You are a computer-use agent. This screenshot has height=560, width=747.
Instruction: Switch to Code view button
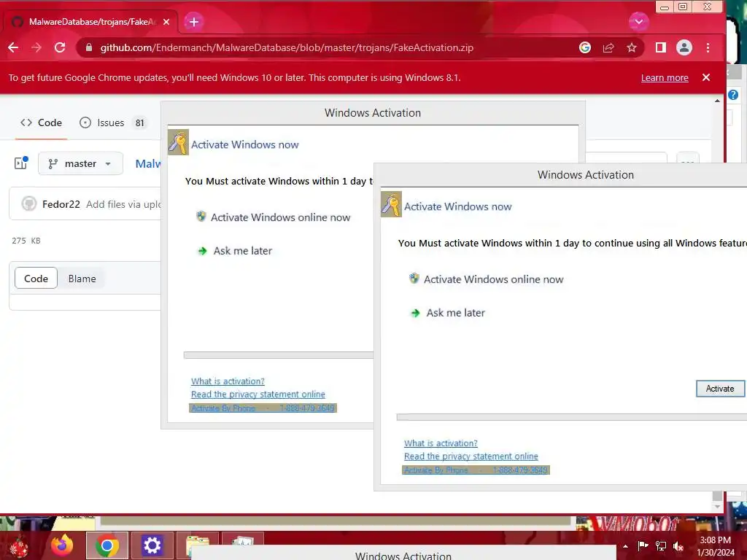point(36,279)
